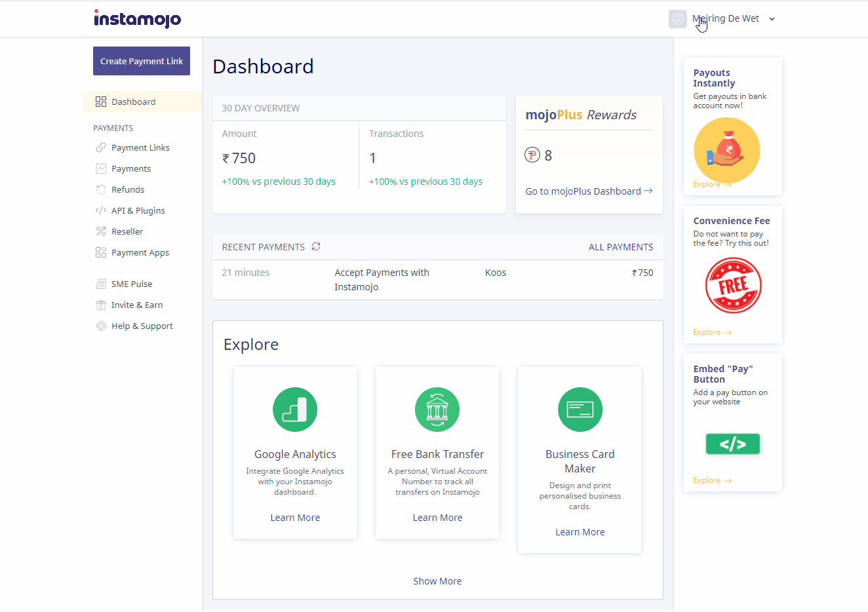Image resolution: width=868 pixels, height=612 pixels.
Task: Click the mojoPlus points coin icon
Action: click(532, 155)
